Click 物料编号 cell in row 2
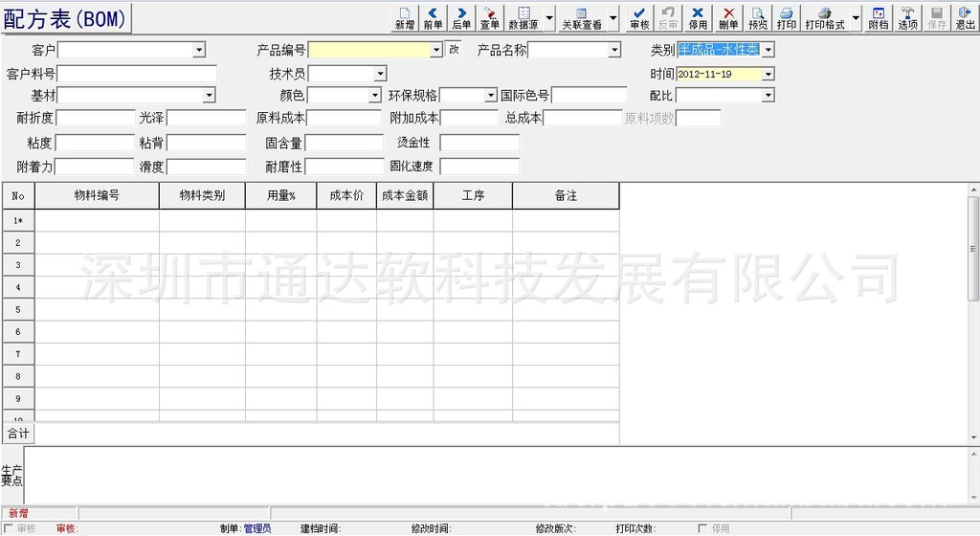Viewport: 980px width, 536px height. 97,242
